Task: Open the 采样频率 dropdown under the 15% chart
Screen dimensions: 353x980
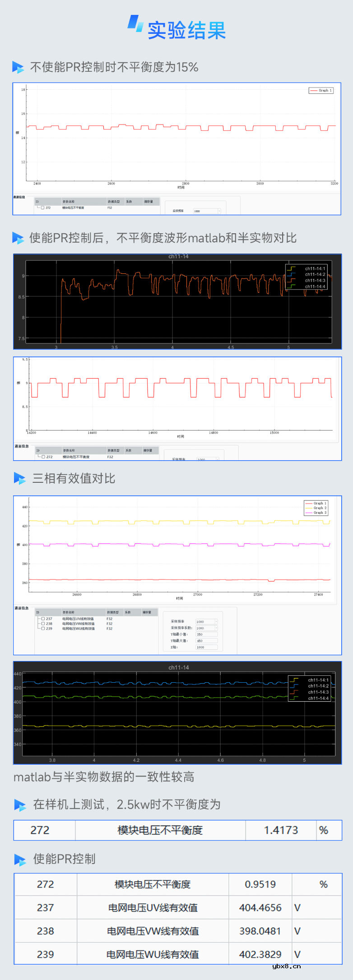Action: click(x=219, y=211)
